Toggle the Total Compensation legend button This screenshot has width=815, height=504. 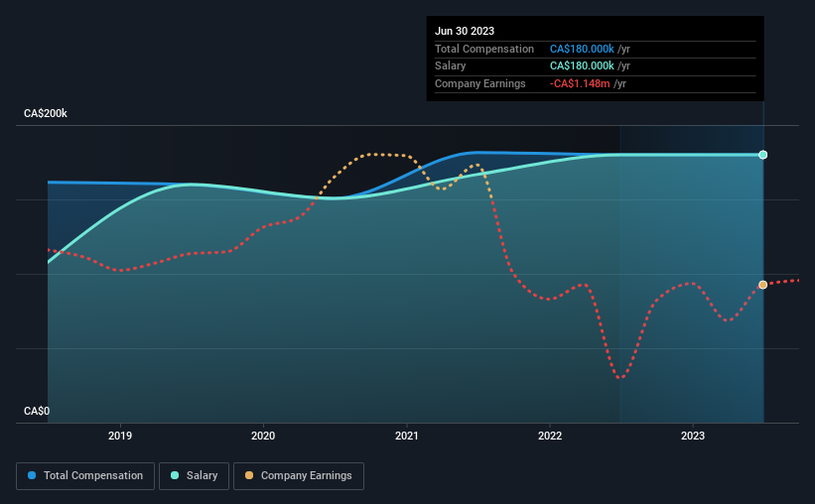click(x=85, y=476)
